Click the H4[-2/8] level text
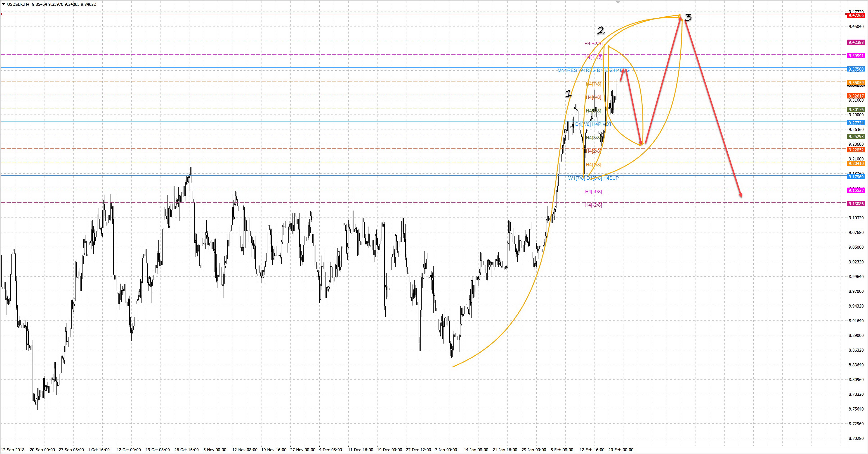The image size is (868, 454). pos(593,205)
